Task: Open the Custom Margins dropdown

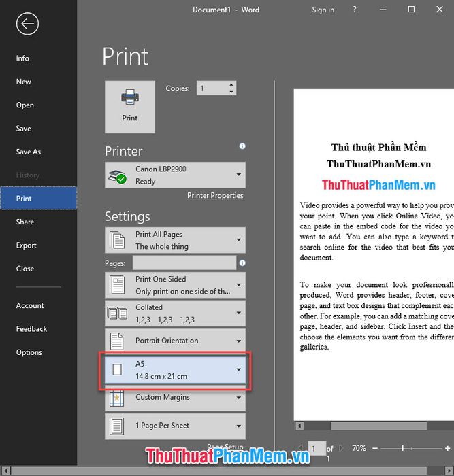Action: point(175,397)
